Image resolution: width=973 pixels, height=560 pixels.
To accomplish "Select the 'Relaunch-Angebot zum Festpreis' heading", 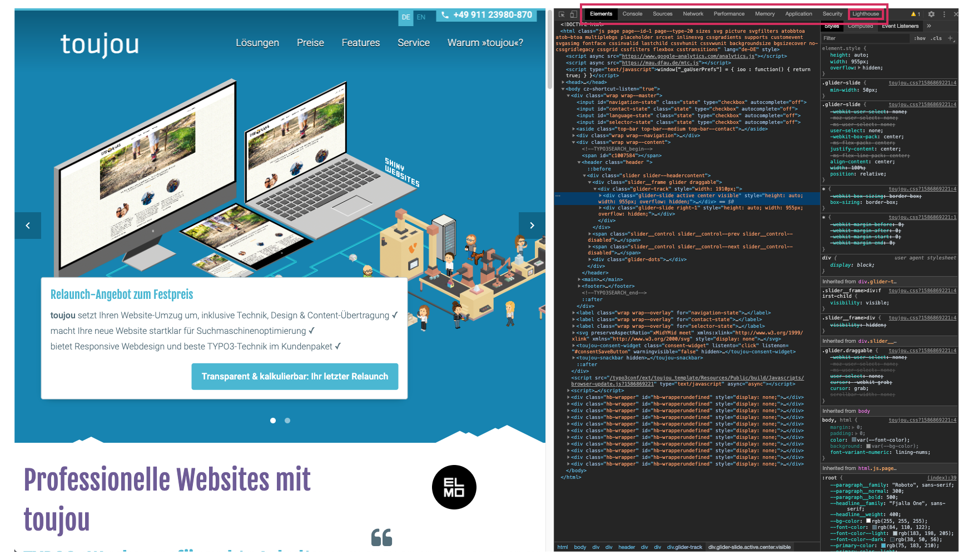I will (x=122, y=294).
